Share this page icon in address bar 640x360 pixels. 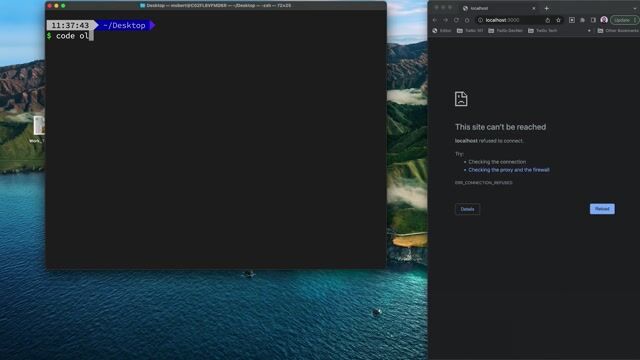tap(548, 20)
